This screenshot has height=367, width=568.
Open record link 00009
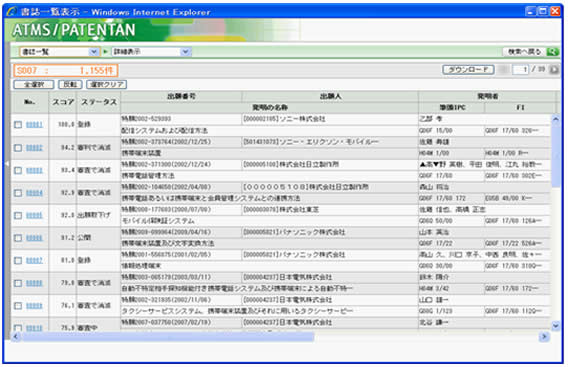tap(34, 306)
